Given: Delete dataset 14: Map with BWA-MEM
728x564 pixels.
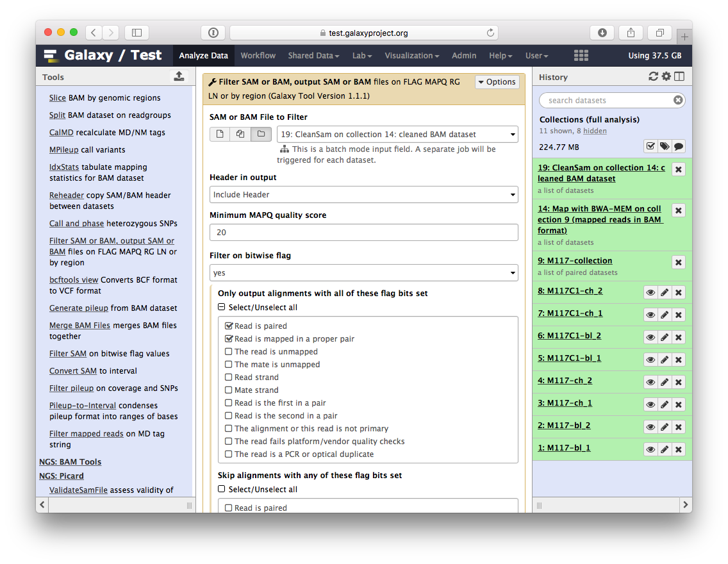Looking at the screenshot, I should coord(678,210).
